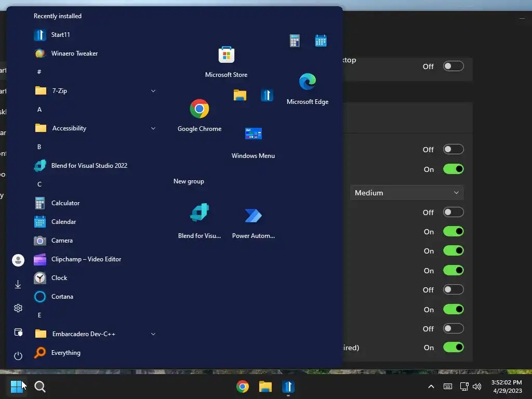Open the small File Explorer tile

(240, 95)
